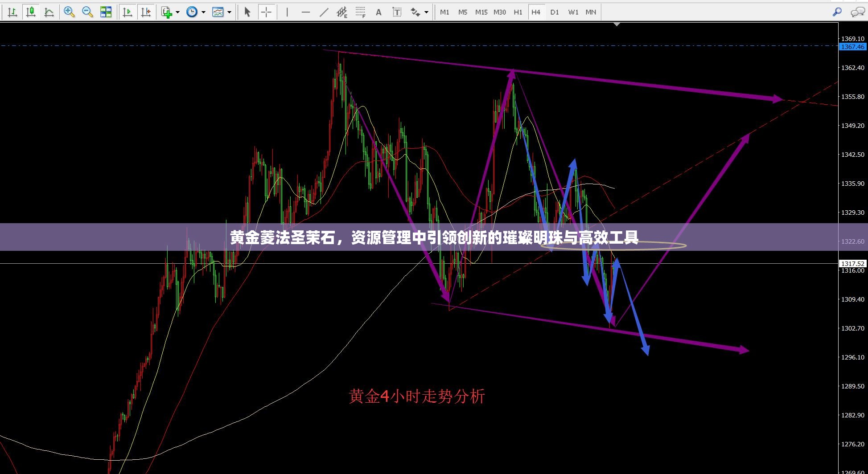Click the zoom out magnifier
The height and width of the screenshot is (474, 868).
[x=87, y=12]
